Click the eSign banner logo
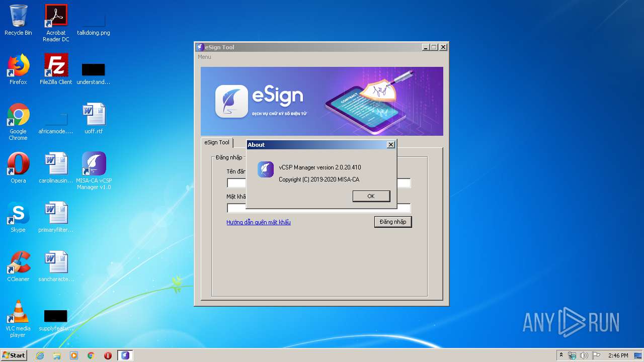The height and width of the screenshot is (362, 644). tap(231, 101)
